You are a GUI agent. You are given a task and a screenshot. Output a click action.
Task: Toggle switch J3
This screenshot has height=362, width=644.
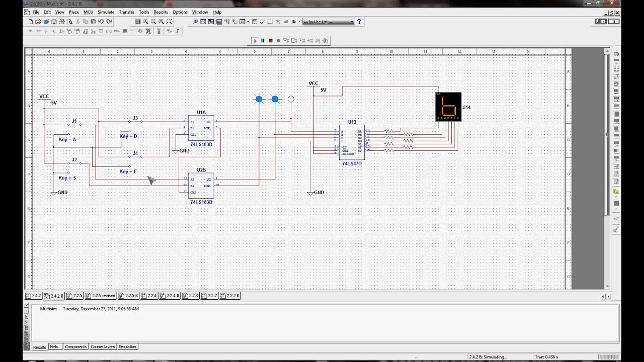(135, 121)
